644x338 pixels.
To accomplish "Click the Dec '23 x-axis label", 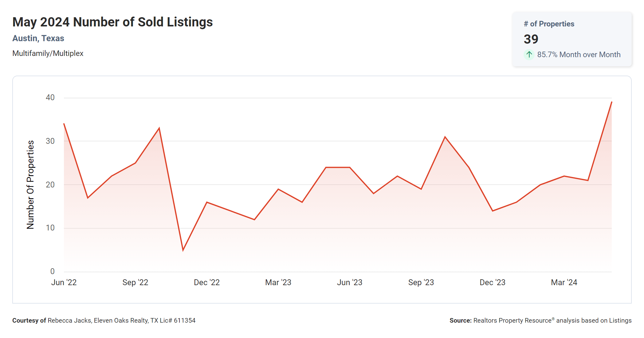I will pyautogui.click(x=493, y=282).
